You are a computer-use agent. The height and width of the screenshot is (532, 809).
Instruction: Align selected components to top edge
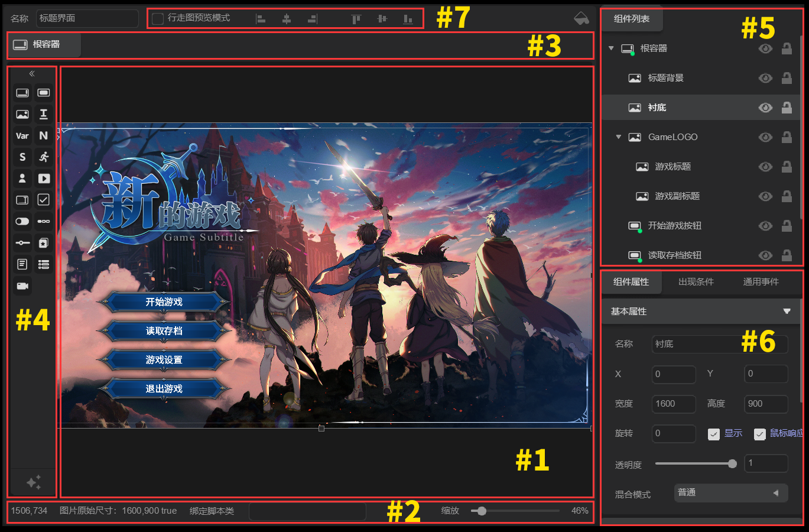pos(356,19)
